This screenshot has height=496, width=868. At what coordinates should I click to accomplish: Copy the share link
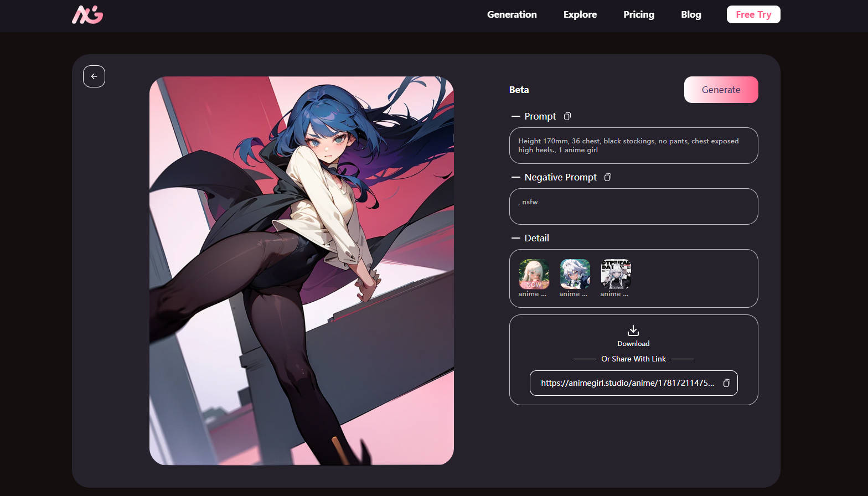[727, 383]
